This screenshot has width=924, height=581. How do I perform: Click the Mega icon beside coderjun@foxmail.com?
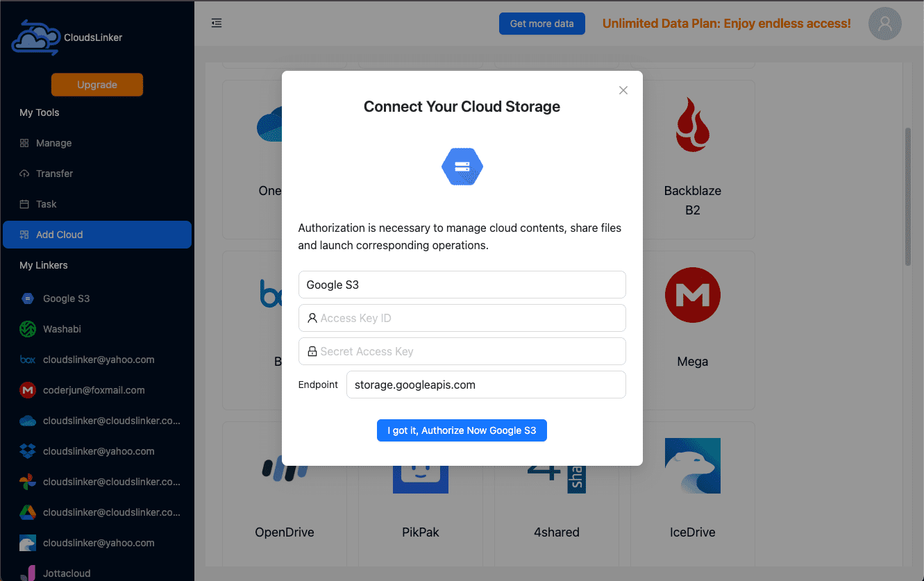coord(28,390)
